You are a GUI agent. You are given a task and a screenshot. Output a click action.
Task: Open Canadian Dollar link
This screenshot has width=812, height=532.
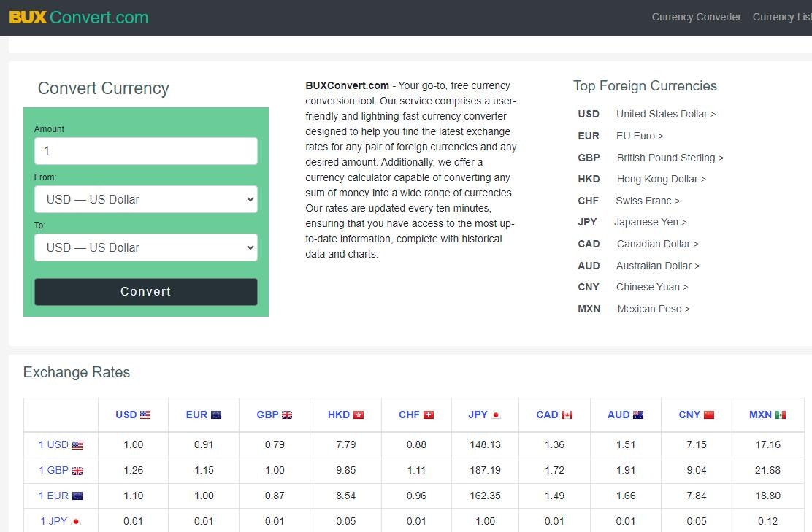(x=658, y=244)
